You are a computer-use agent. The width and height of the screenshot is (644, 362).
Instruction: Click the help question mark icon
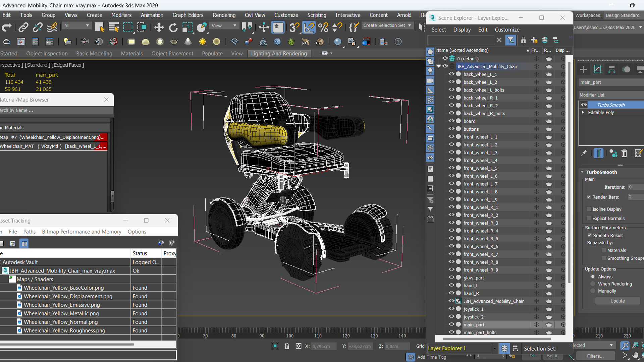[398, 42]
